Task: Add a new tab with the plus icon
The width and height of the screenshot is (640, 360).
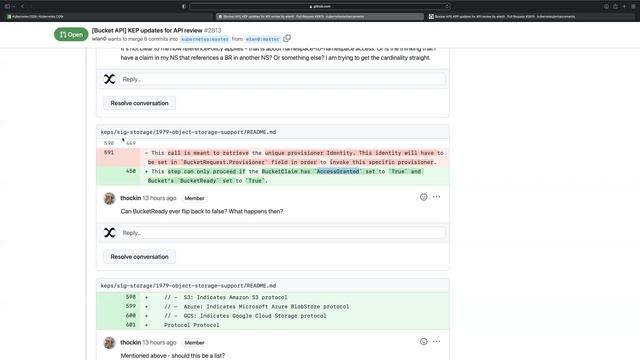Action: pos(624,6)
